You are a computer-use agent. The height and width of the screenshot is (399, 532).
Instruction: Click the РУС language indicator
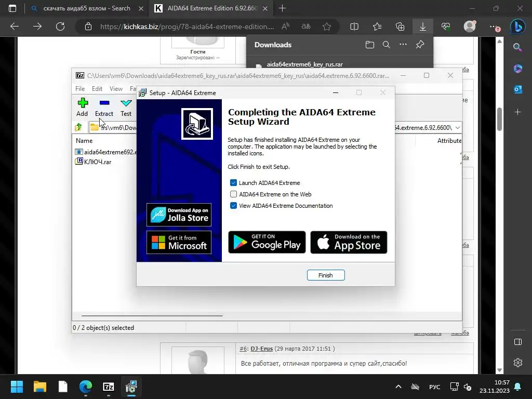tap(435, 387)
